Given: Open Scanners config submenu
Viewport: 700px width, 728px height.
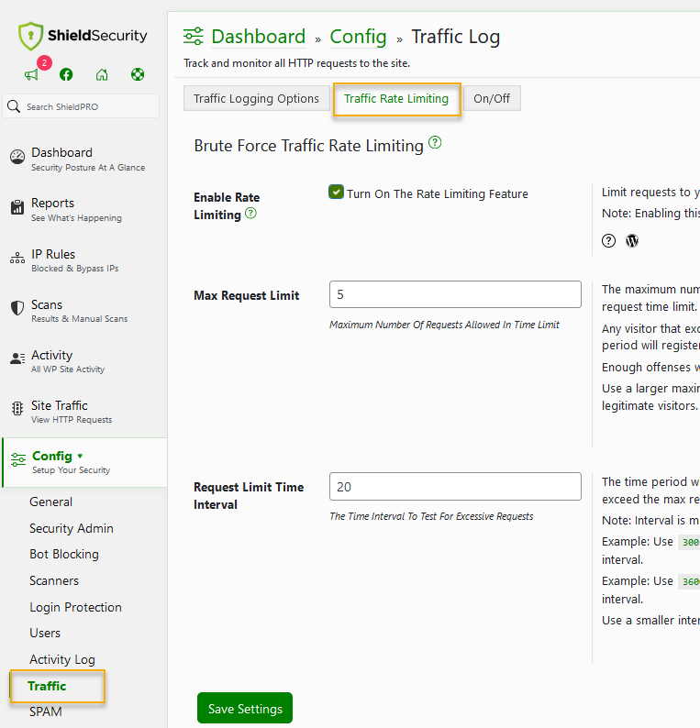Looking at the screenshot, I should (x=54, y=580).
